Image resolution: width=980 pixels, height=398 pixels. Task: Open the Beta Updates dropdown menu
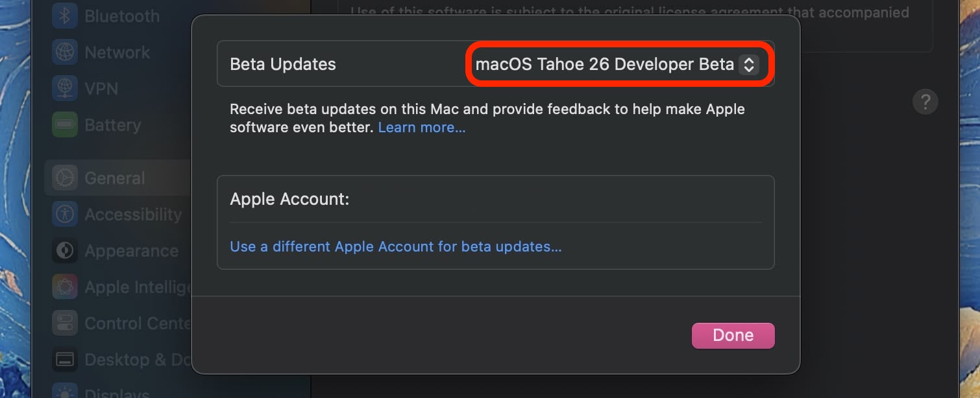coord(613,64)
